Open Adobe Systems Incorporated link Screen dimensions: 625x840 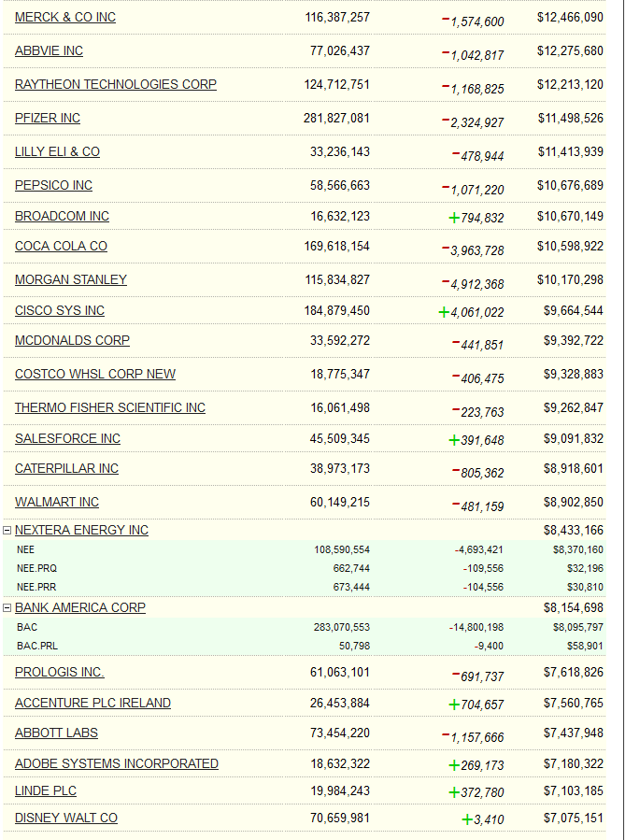(117, 764)
